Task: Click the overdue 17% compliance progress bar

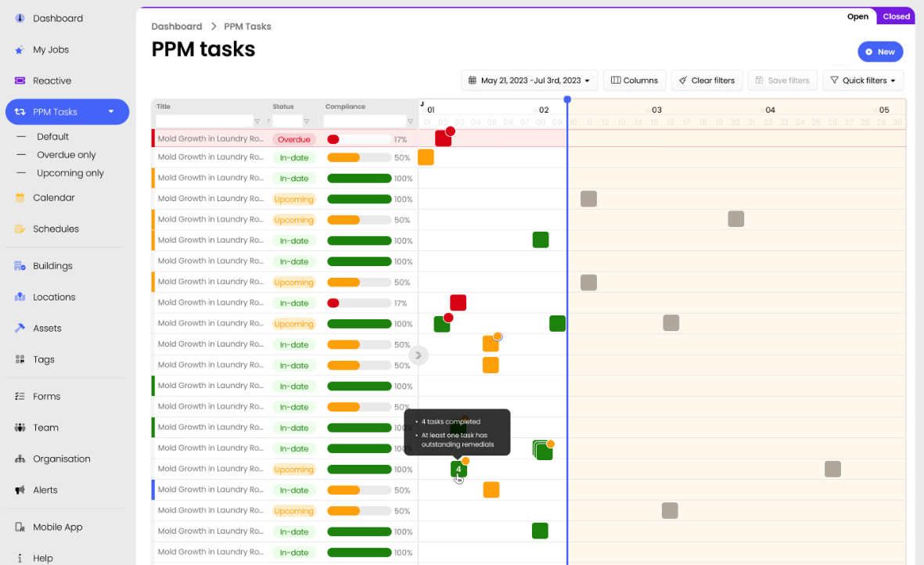Action: (x=359, y=139)
